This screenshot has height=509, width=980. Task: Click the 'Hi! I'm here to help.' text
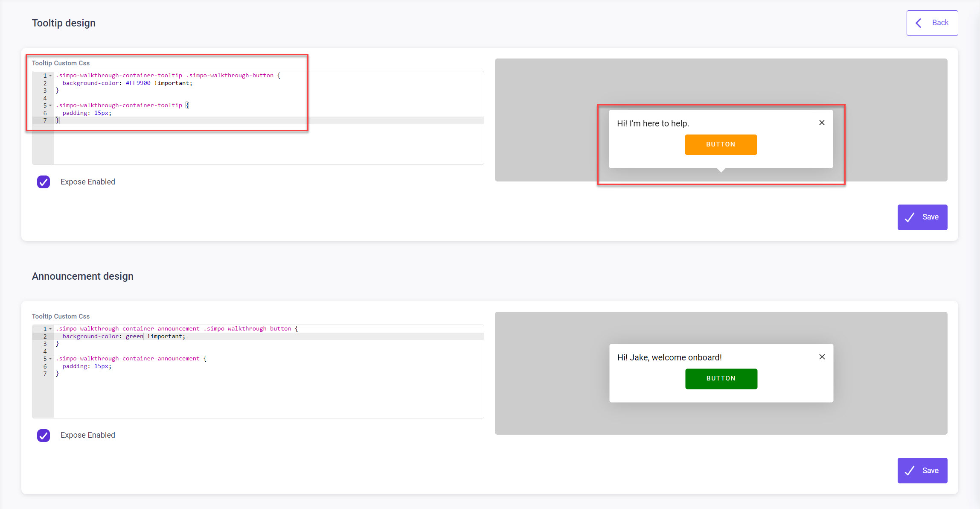pyautogui.click(x=653, y=123)
